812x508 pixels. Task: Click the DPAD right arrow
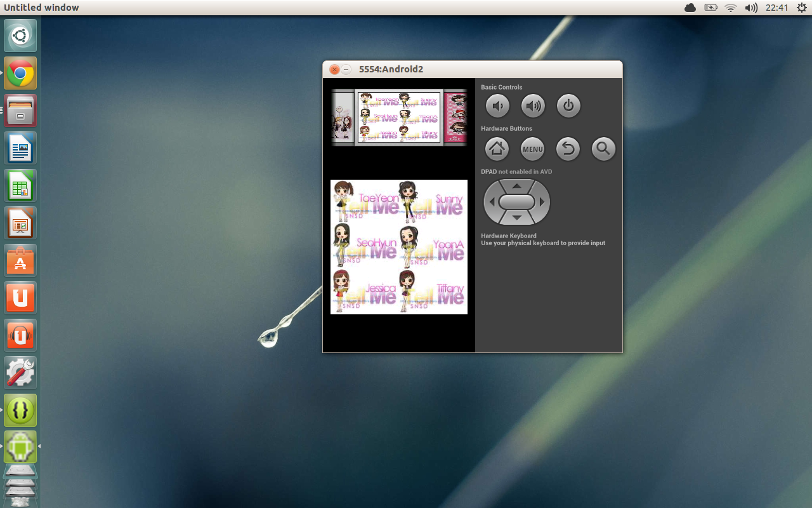(x=542, y=202)
